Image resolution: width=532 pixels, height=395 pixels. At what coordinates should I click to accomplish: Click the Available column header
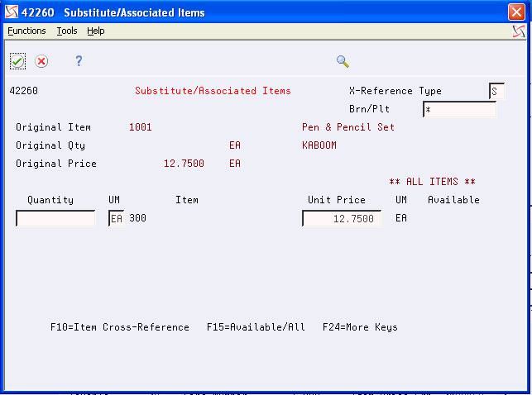click(x=453, y=200)
